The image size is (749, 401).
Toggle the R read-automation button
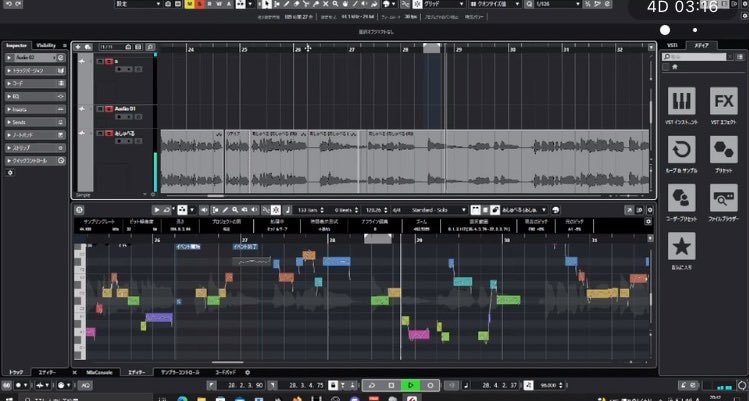click(x=209, y=4)
